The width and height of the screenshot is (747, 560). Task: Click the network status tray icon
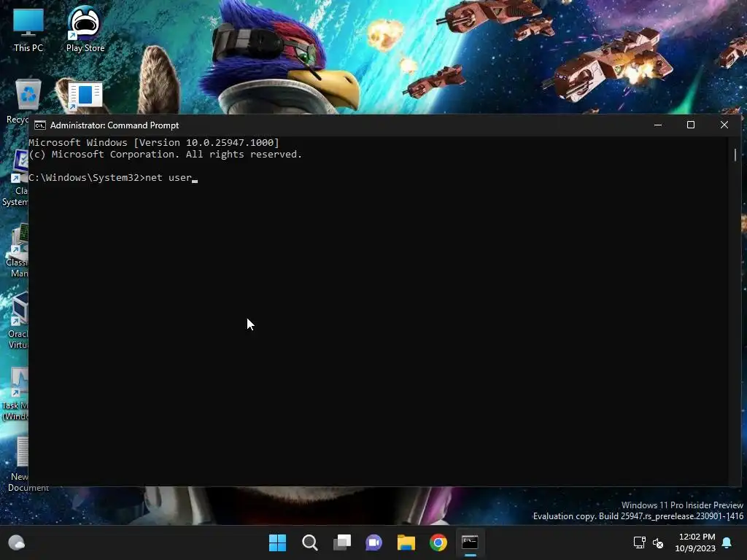[639, 542]
